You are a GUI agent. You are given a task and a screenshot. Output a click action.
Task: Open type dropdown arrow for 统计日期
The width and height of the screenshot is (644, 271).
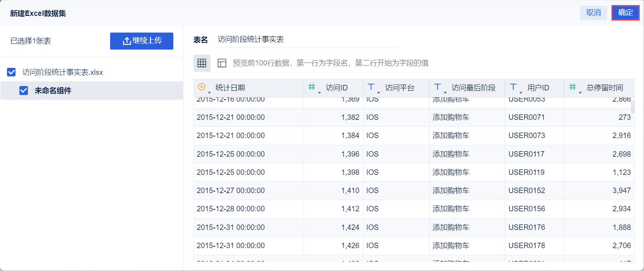[209, 93]
